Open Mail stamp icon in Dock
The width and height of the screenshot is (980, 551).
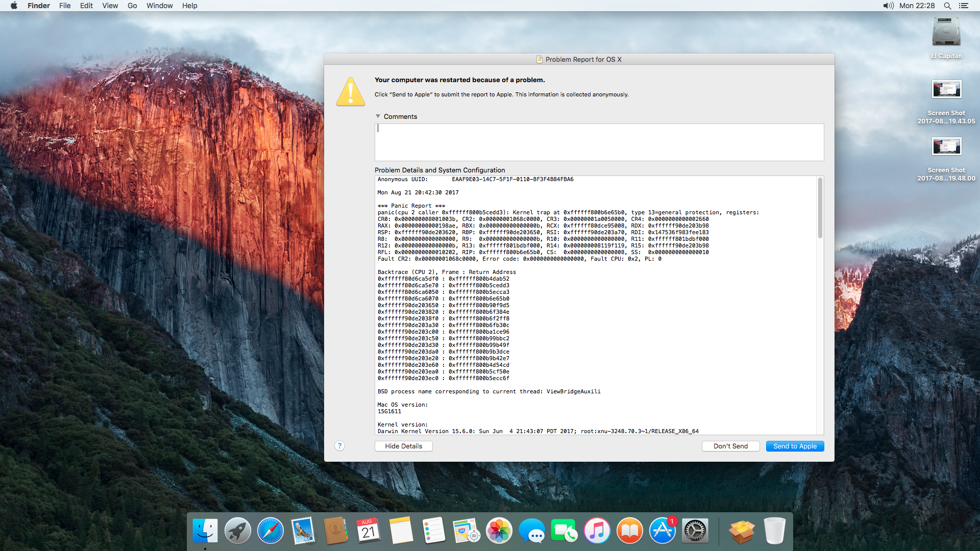(x=303, y=531)
